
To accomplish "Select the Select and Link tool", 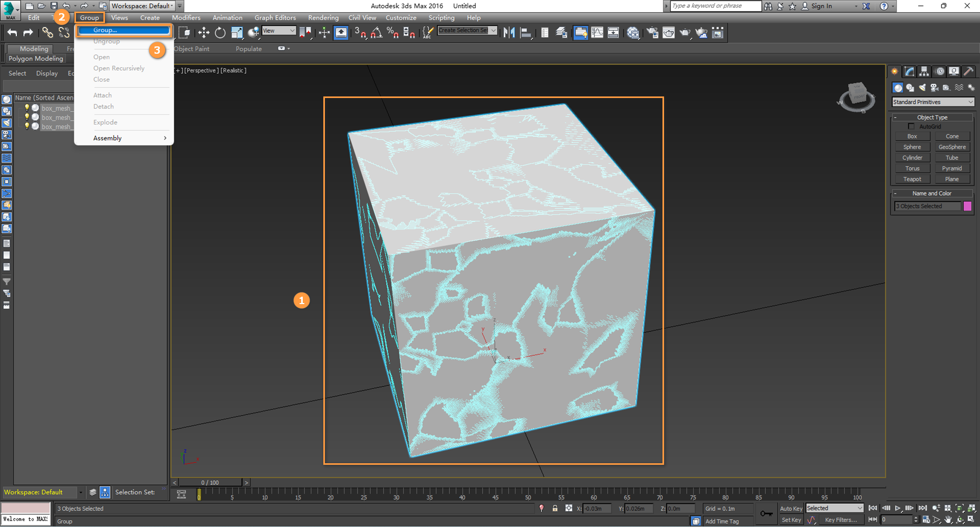I will click(x=47, y=33).
